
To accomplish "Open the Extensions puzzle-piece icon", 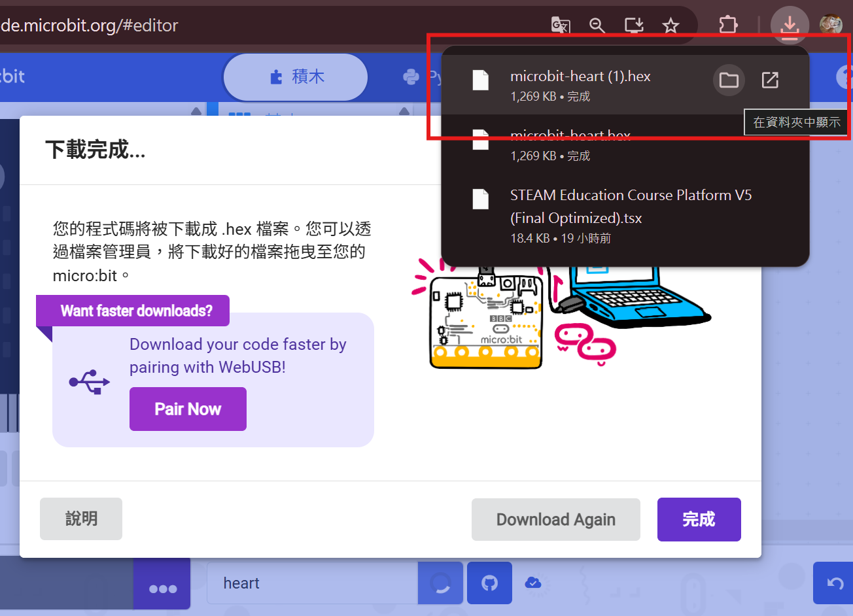I will point(728,26).
